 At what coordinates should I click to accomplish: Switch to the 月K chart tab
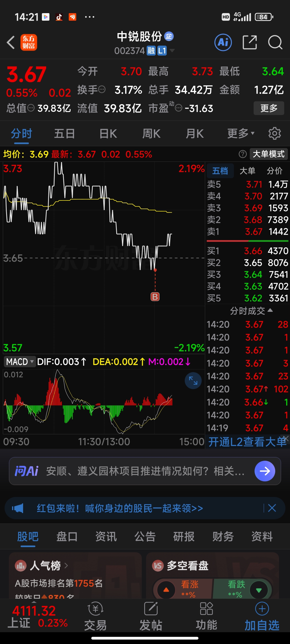pos(195,133)
